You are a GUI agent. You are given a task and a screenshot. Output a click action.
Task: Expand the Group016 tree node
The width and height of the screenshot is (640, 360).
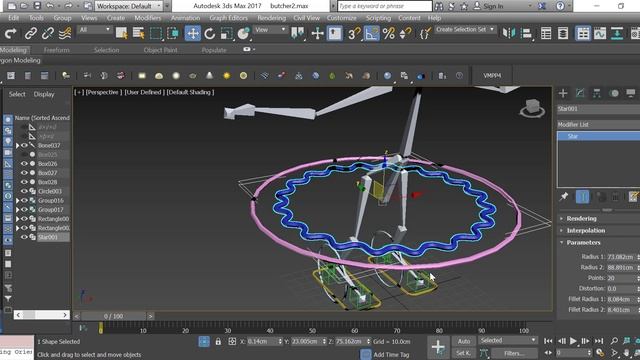click(17, 200)
